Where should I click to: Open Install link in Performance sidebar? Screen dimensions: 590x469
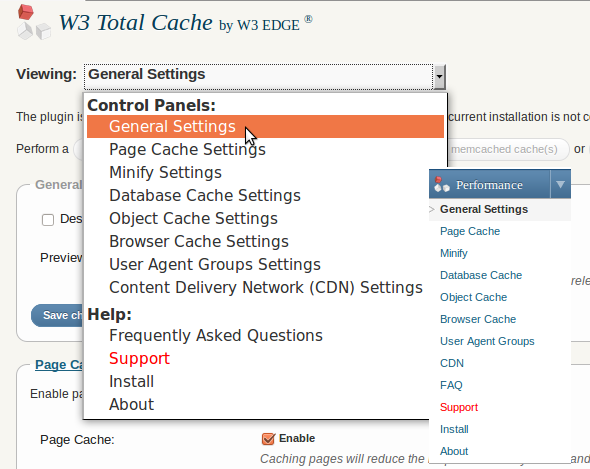tap(454, 429)
